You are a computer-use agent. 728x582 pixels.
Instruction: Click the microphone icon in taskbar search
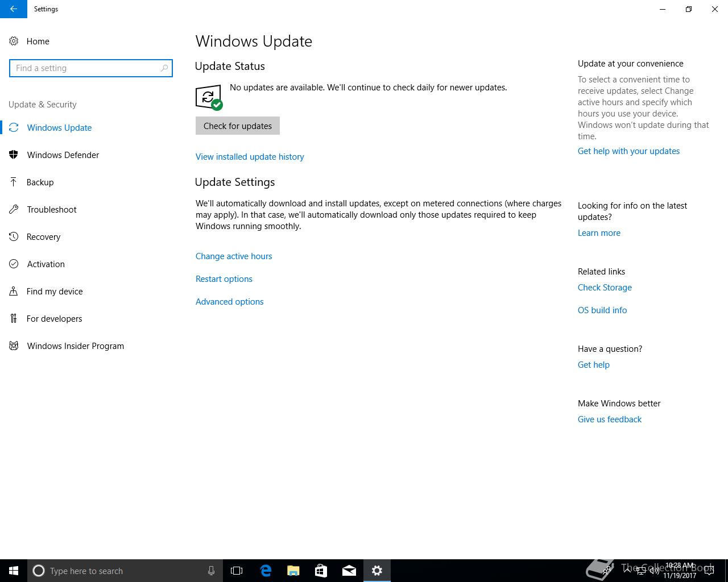click(211, 571)
